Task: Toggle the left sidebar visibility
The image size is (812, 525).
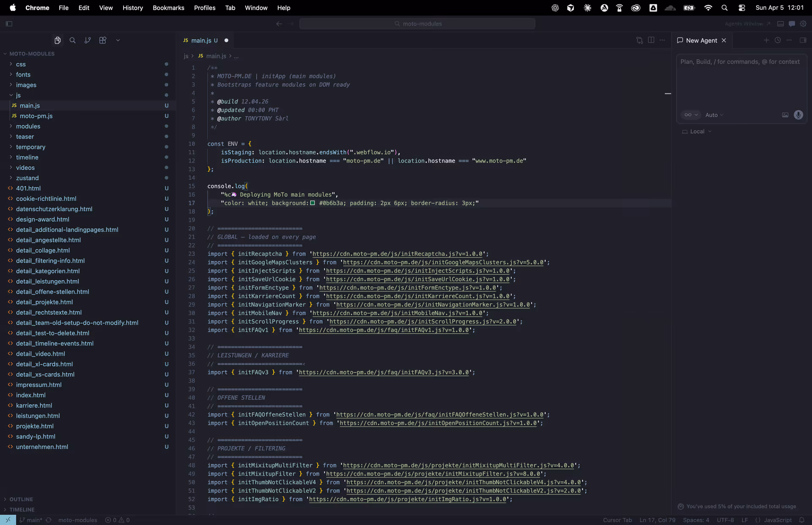Action: (x=9, y=24)
